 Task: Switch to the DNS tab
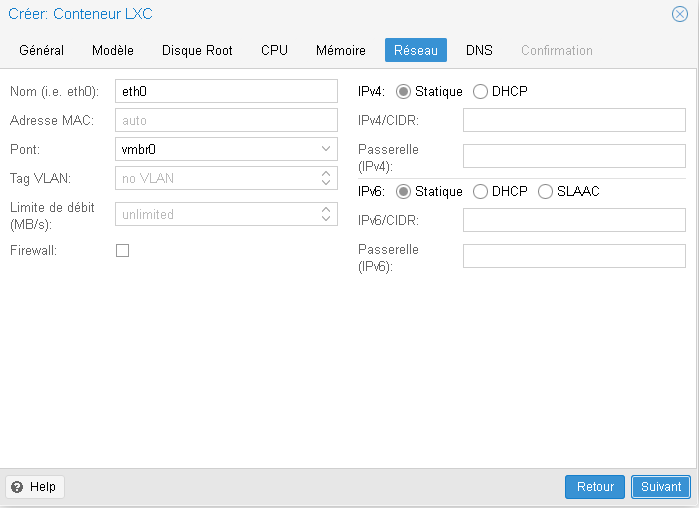(479, 50)
